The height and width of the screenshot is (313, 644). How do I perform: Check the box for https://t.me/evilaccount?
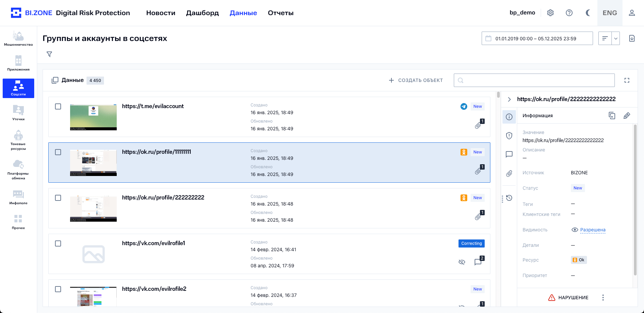pos(58,106)
